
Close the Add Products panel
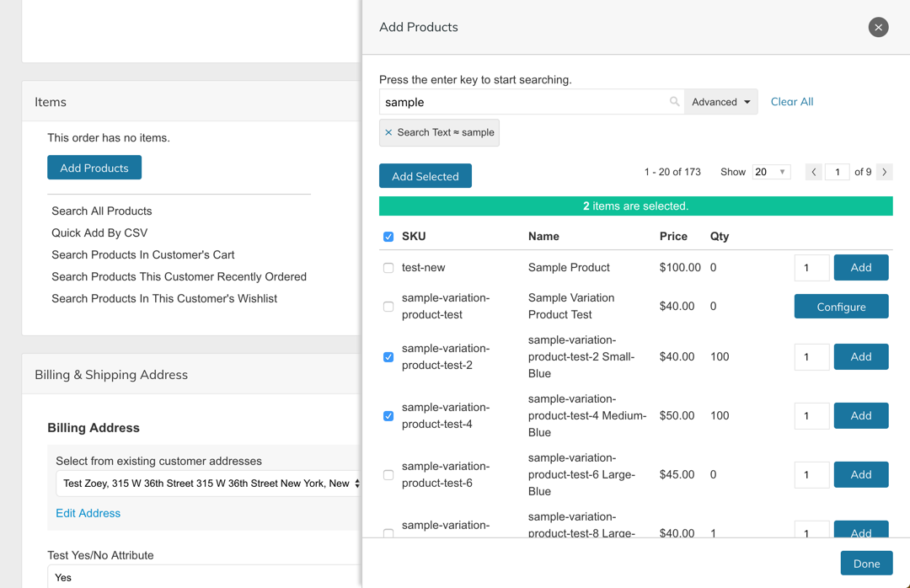click(x=878, y=28)
